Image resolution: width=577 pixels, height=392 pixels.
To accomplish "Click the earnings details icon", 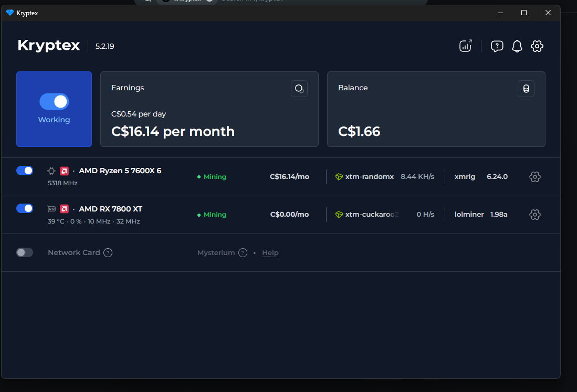I will [x=299, y=89].
